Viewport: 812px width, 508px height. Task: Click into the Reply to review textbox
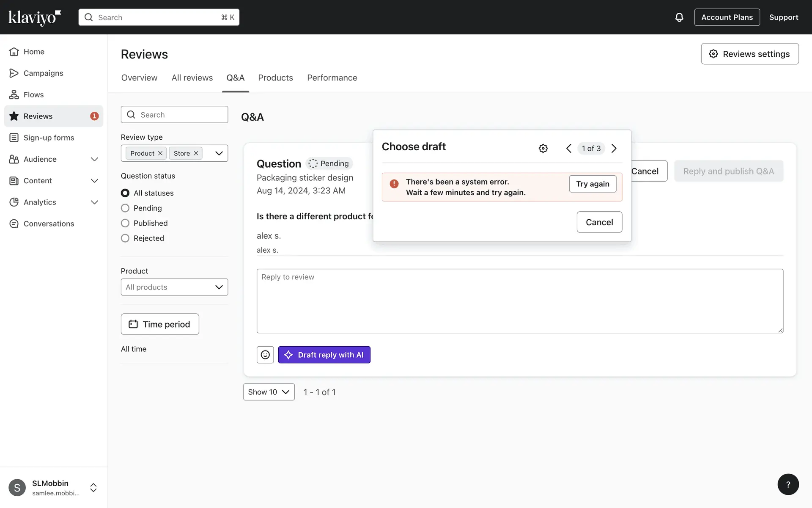[x=519, y=301]
